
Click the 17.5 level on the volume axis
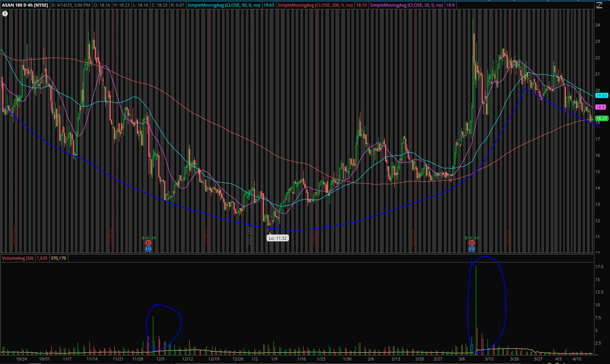599,266
